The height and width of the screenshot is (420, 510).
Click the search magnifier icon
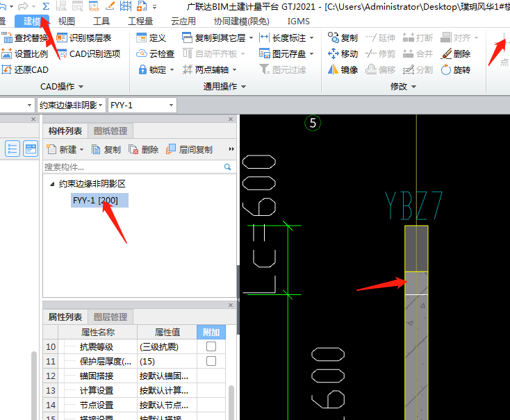(228, 167)
